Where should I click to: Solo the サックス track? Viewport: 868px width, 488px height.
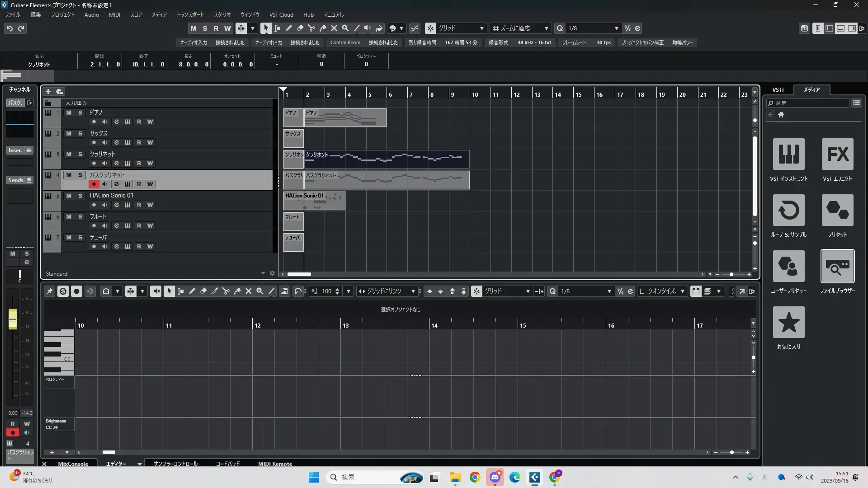(80, 133)
